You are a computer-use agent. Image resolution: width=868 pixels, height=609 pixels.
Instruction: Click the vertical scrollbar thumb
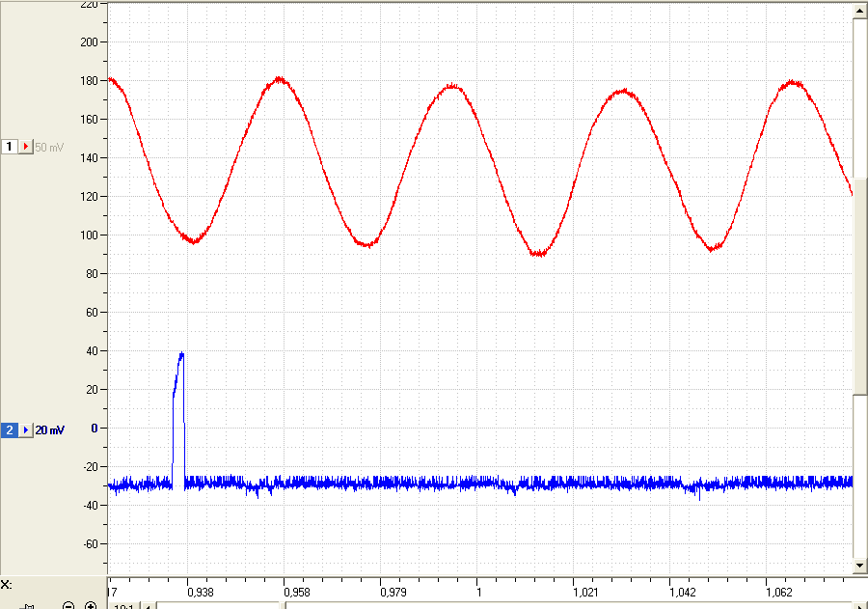[859, 287]
